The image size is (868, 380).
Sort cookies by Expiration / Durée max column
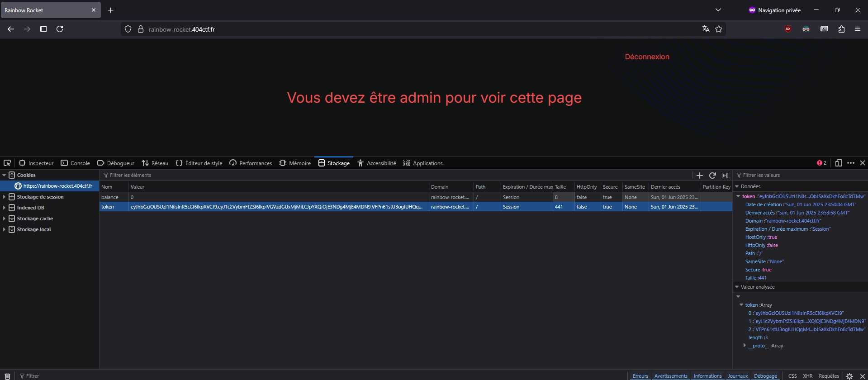click(527, 187)
